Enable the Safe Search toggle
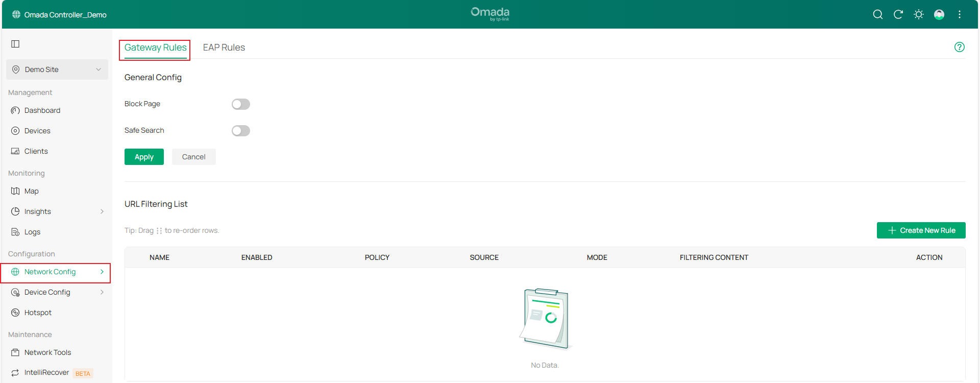The image size is (980, 383). click(x=241, y=131)
